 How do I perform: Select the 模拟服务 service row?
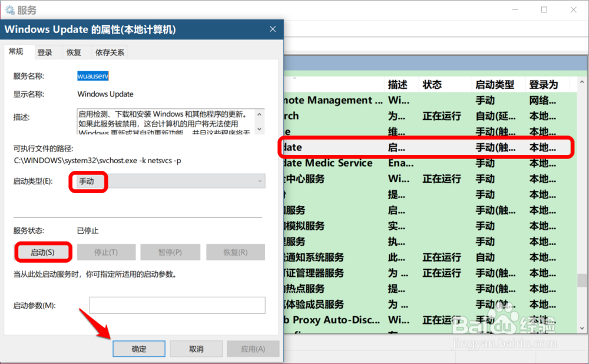coord(430,226)
